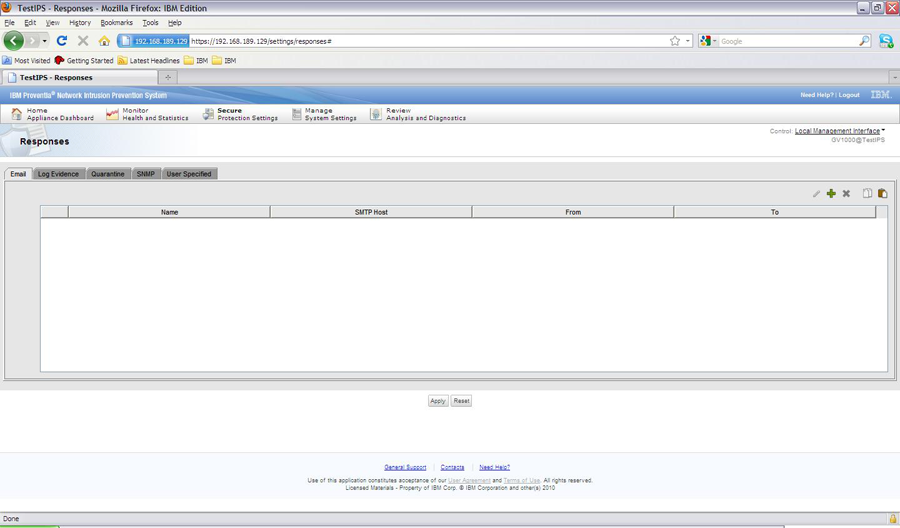Screen dimensions: 900x528
Task: Open the second IBM bookmarks folder
Action: (x=224, y=60)
